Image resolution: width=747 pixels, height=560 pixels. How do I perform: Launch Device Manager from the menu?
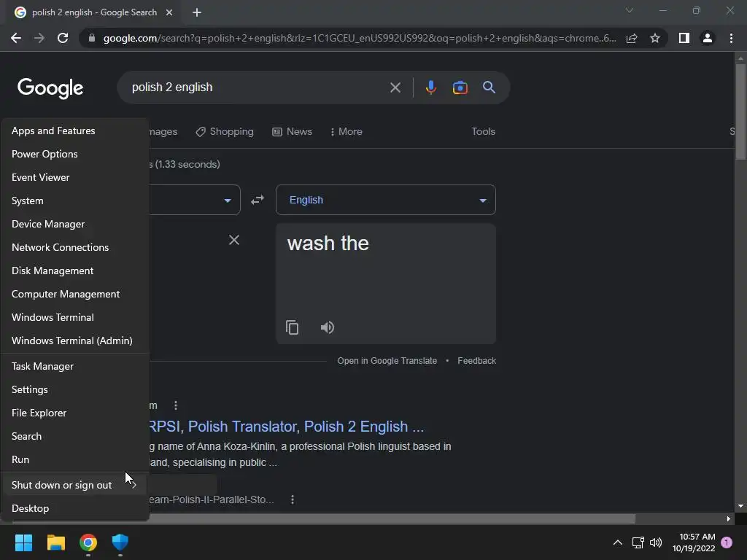coord(75,225)
